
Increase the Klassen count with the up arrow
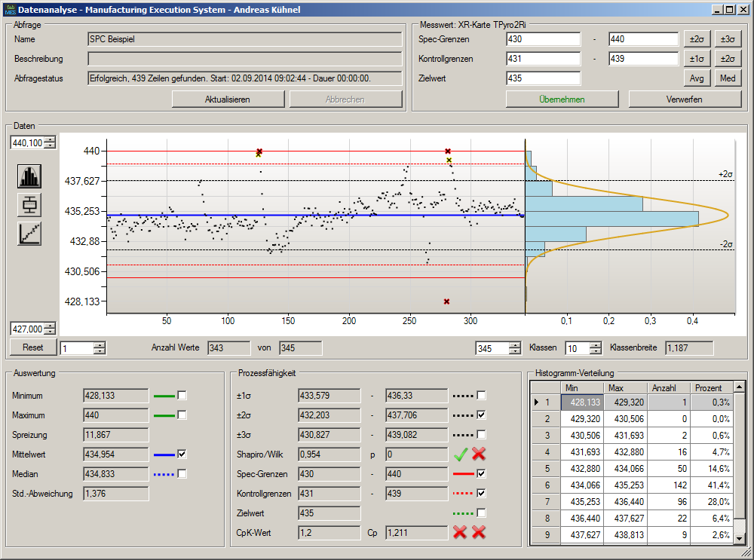point(594,344)
